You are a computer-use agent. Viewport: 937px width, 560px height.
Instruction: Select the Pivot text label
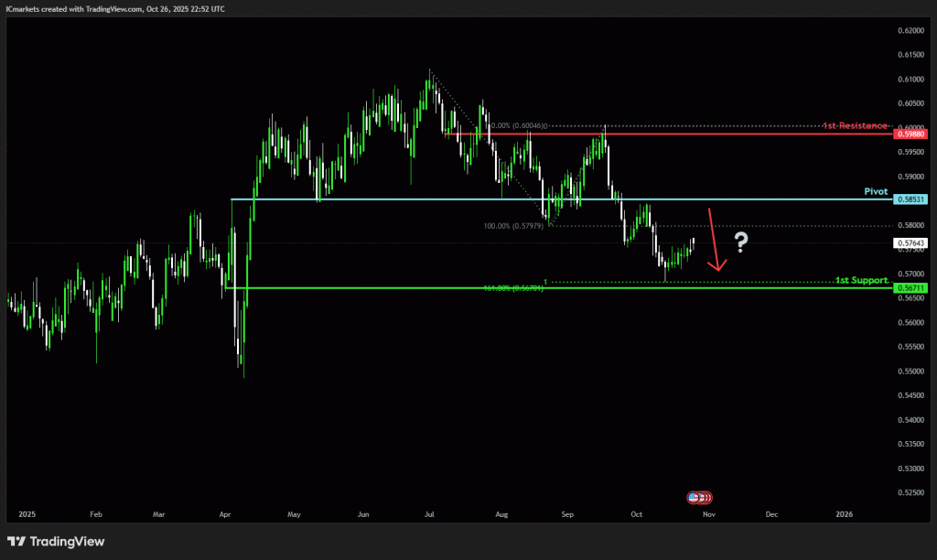coord(876,191)
